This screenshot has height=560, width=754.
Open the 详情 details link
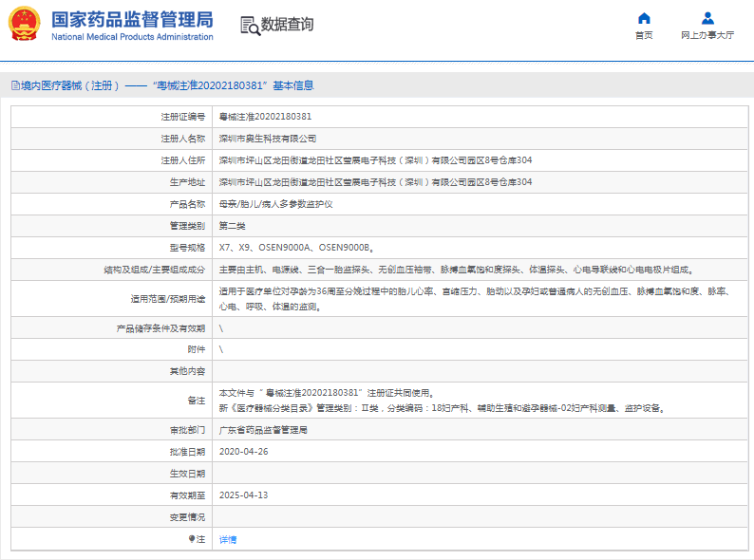(x=228, y=539)
